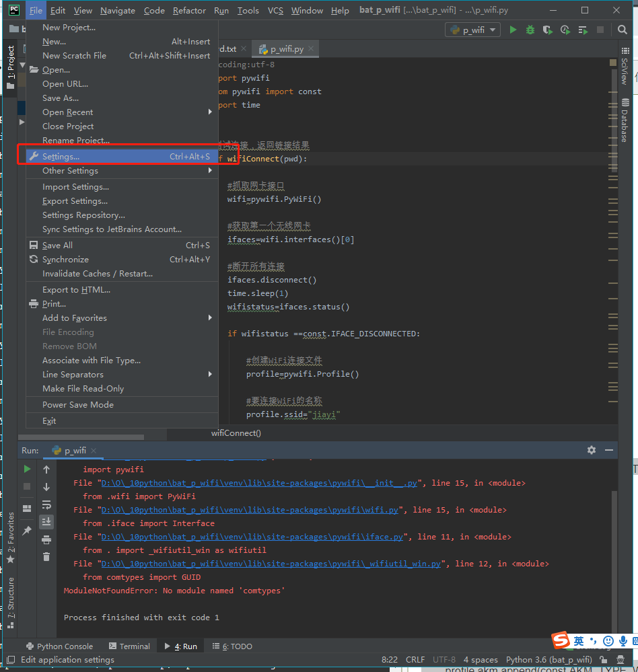The width and height of the screenshot is (638, 672).
Task: Jump up the stack trace with the up arrow
Action: [x=46, y=470]
